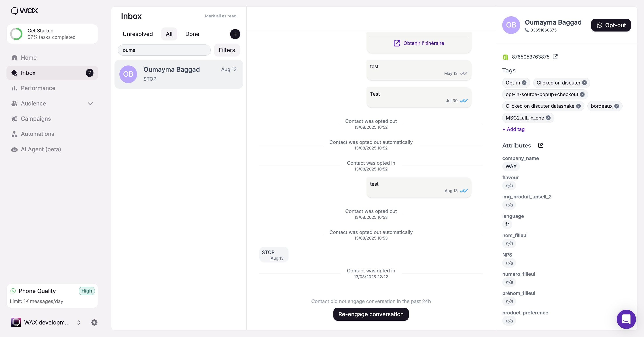Remove the Opt-in tag
644x337 pixels.
524,83
